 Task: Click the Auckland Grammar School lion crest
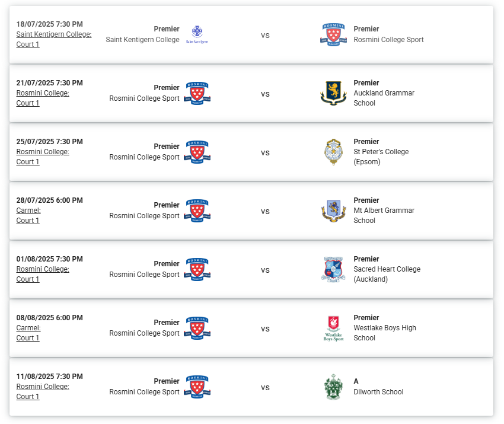pos(333,93)
